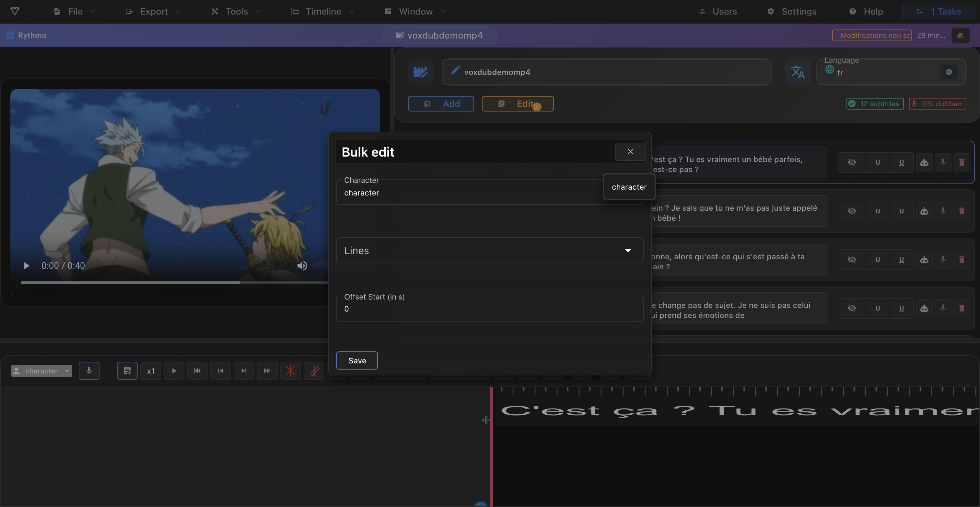This screenshot has height=507, width=980.
Task: Delete the "Tu es vraiment" subtitle
Action: pos(962,162)
